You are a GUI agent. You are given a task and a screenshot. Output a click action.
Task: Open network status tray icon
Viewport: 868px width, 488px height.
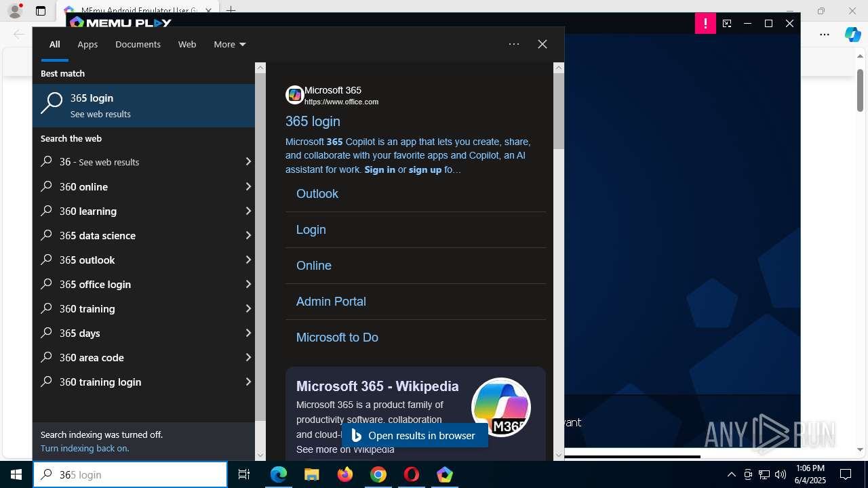764,474
